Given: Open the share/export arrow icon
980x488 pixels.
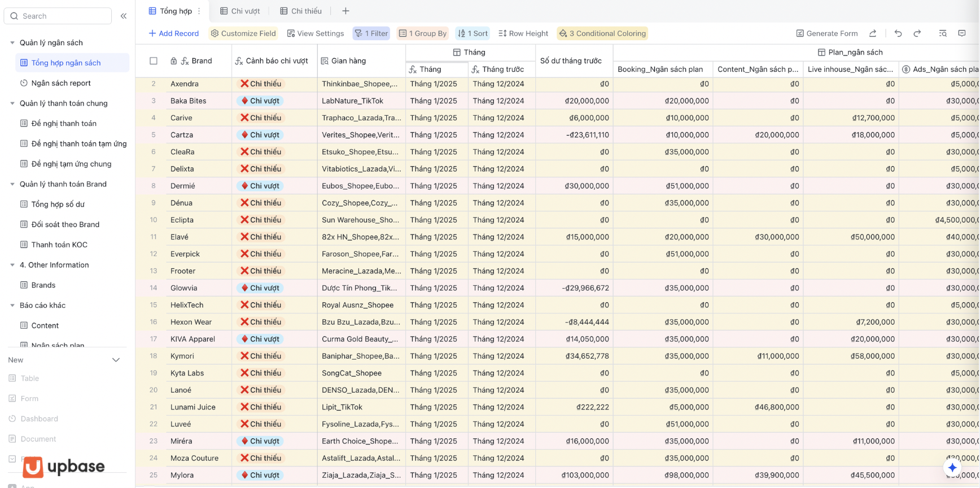Looking at the screenshot, I should click(x=873, y=33).
